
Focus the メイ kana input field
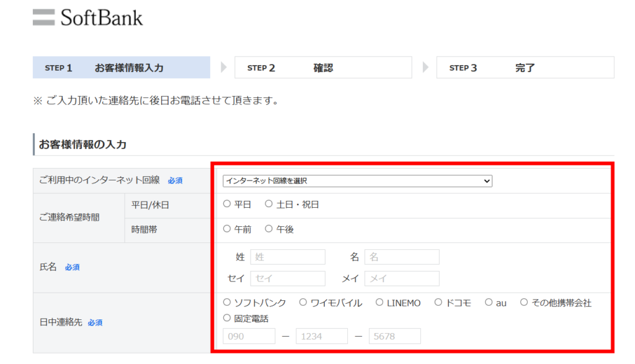click(x=402, y=278)
